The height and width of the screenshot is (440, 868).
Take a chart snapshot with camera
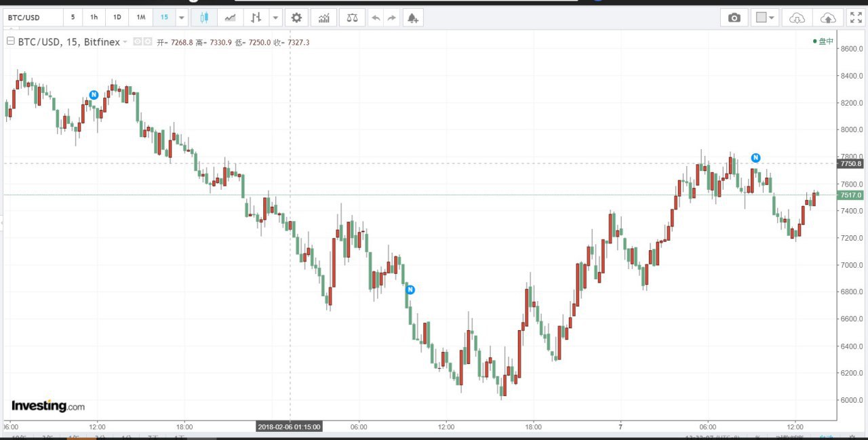pyautogui.click(x=734, y=18)
